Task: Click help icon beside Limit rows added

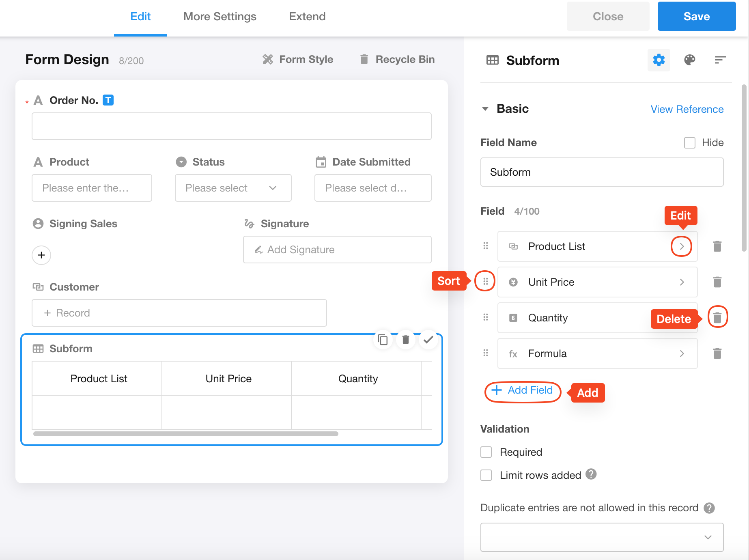Action: pos(591,474)
